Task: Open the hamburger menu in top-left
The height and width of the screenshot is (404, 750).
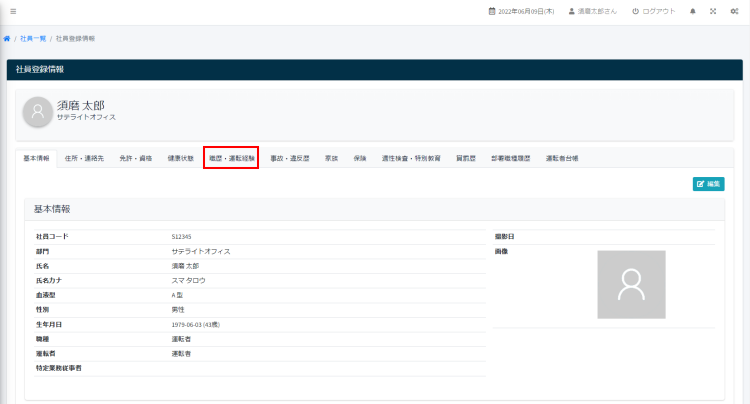Action: [x=13, y=11]
